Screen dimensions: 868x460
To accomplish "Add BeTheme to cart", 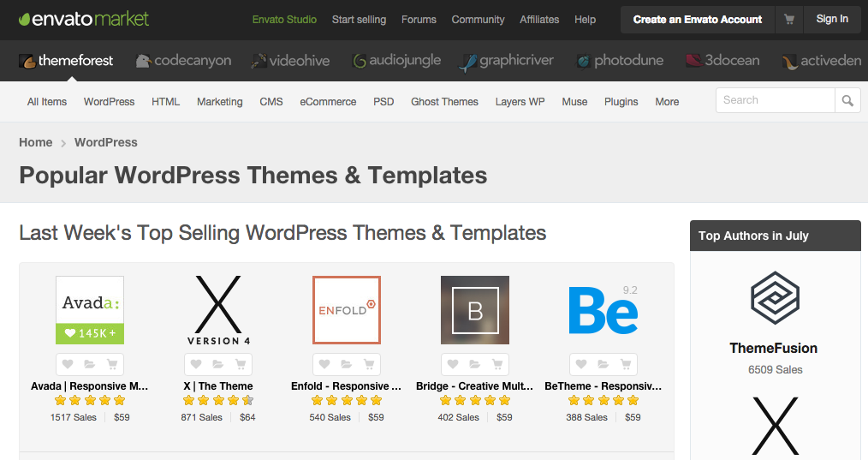I will (626, 364).
